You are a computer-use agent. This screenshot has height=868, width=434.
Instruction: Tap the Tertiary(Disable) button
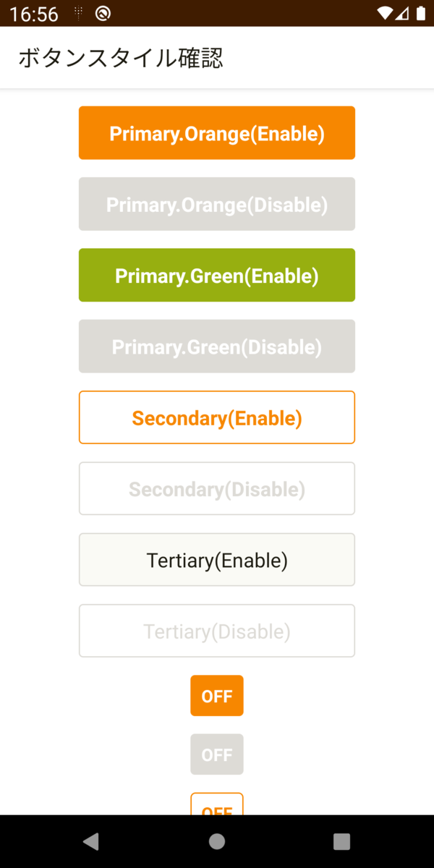(x=217, y=631)
